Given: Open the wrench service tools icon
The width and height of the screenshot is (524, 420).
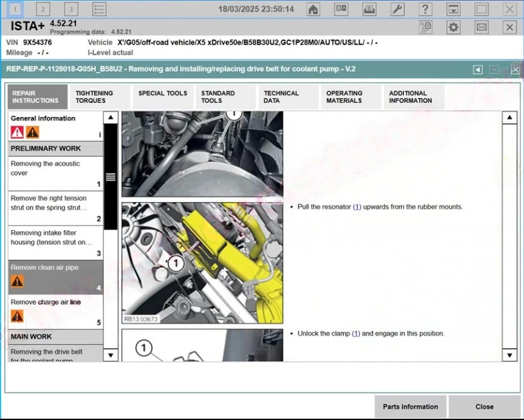Looking at the screenshot, I should tap(397, 9).
